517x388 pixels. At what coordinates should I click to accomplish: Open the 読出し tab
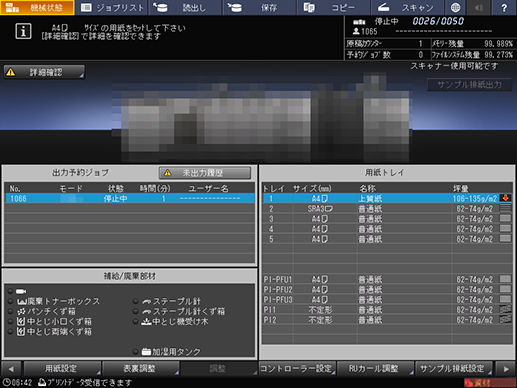[186, 7]
